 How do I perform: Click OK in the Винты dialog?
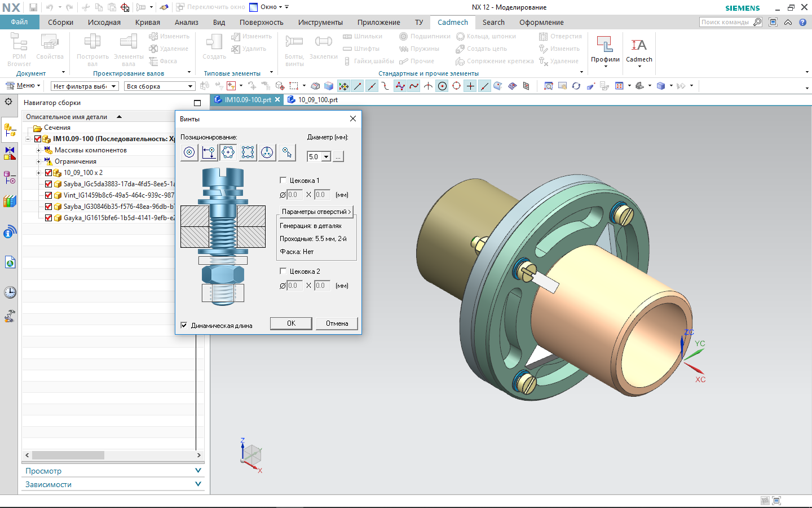point(291,323)
